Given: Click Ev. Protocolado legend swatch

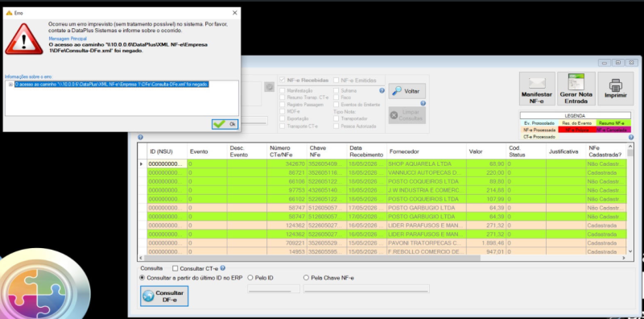Looking at the screenshot, I should (x=539, y=123).
